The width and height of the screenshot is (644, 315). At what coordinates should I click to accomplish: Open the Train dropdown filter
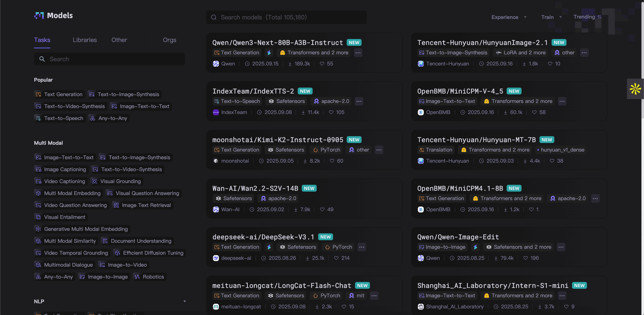click(552, 17)
